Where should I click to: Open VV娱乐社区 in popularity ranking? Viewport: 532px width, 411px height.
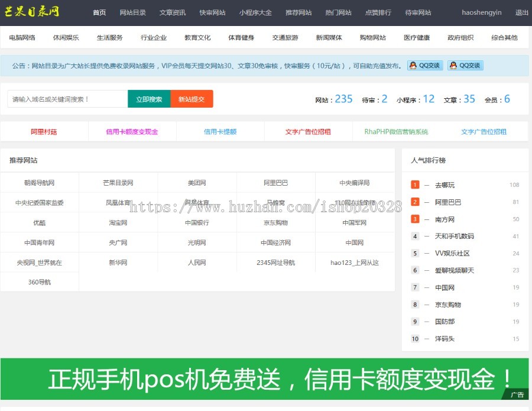[452, 253]
